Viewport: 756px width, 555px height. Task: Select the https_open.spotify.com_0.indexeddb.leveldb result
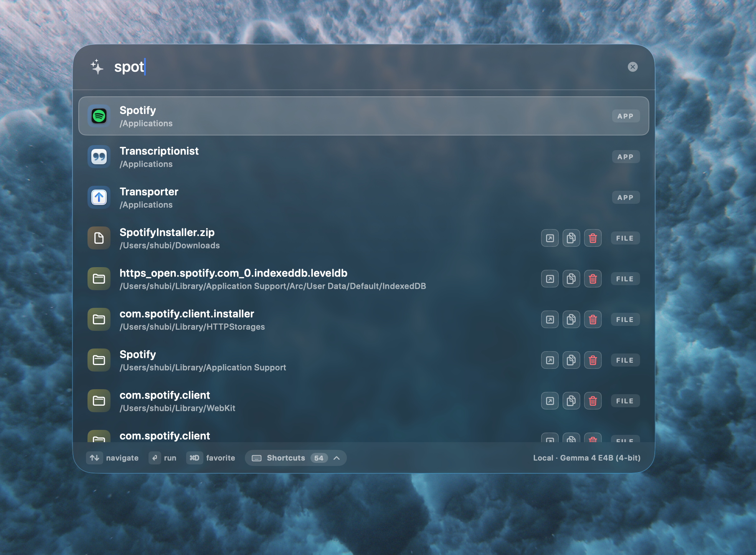pos(363,279)
